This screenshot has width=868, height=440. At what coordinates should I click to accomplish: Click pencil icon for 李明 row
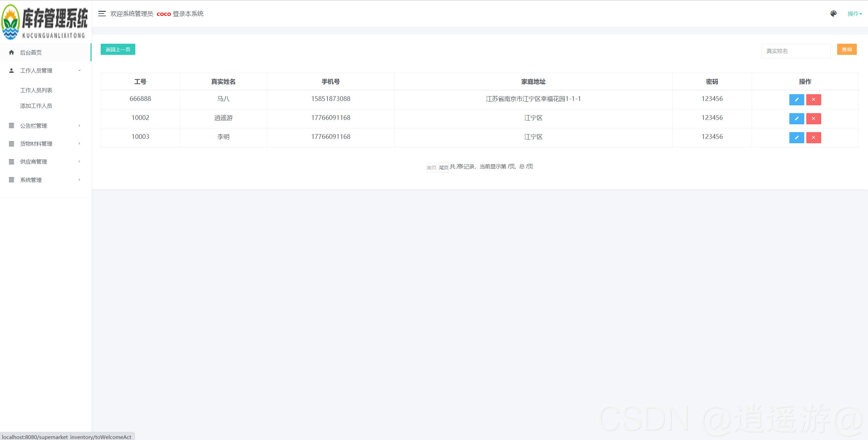pos(796,138)
